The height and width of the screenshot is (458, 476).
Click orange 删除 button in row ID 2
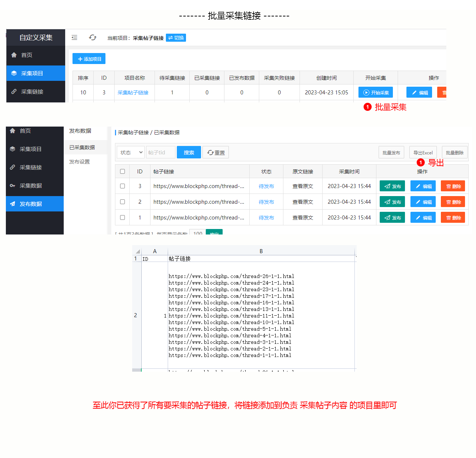point(453,202)
